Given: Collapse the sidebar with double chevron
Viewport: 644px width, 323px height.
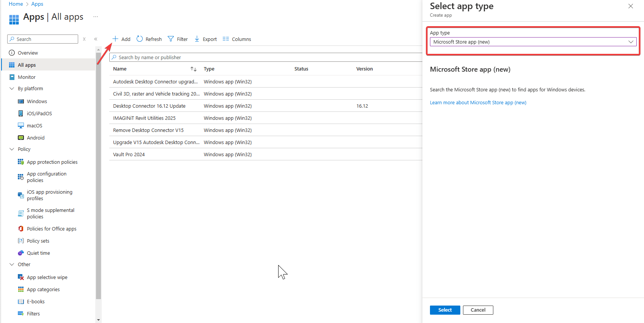Looking at the screenshot, I should click(96, 39).
